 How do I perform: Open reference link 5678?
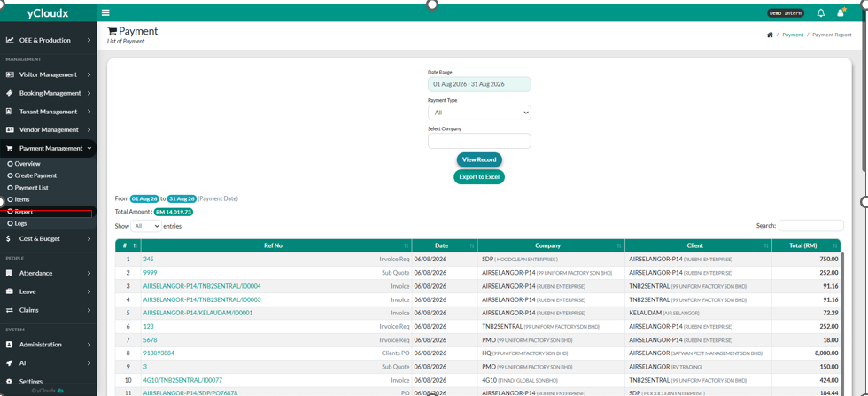150,340
